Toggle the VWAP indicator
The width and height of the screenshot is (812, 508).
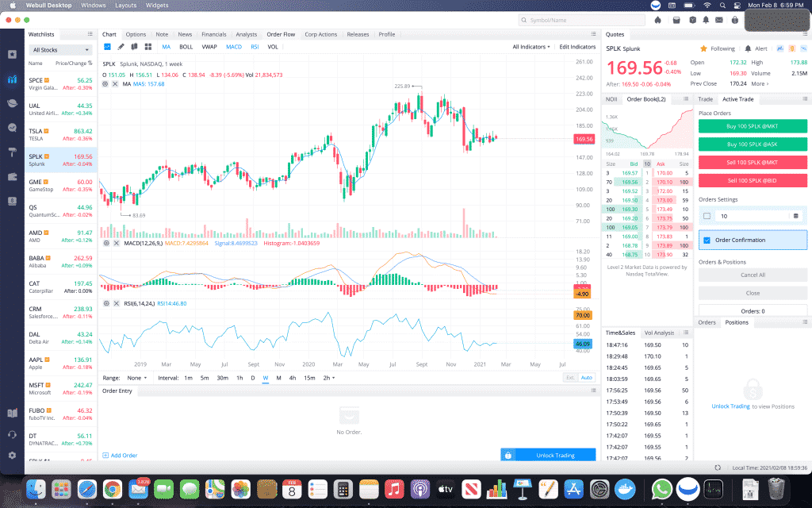click(x=209, y=47)
